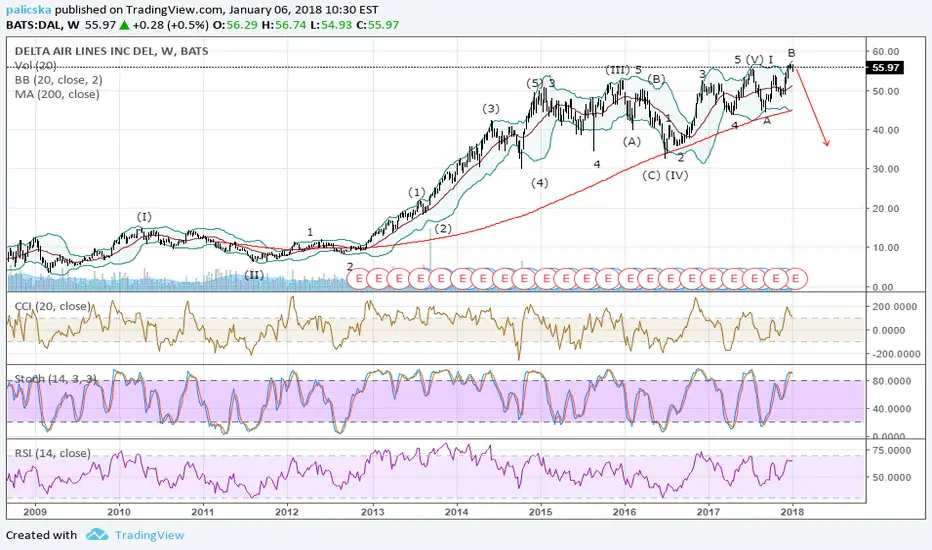
Task: Click the 2017 time axis label
Action: point(709,511)
